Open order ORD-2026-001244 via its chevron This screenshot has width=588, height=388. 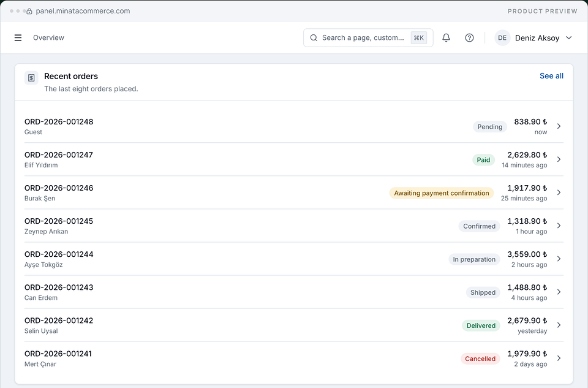559,259
